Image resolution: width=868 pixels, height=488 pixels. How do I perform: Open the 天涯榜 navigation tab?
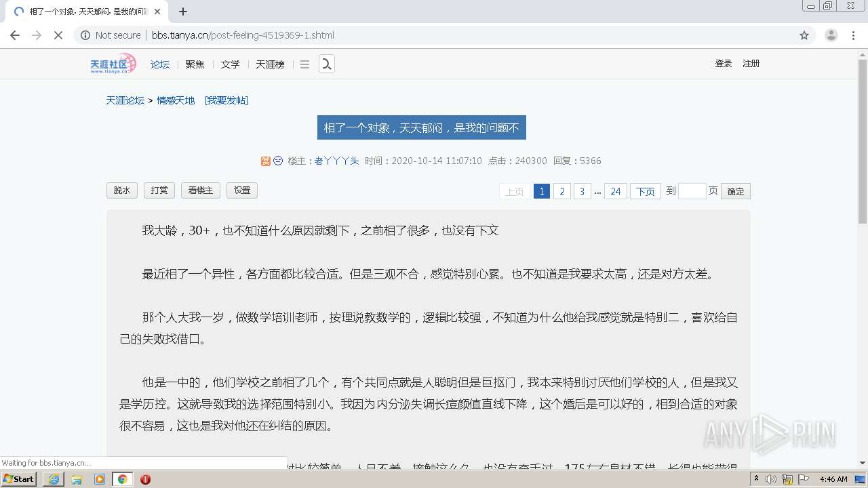pyautogui.click(x=270, y=64)
